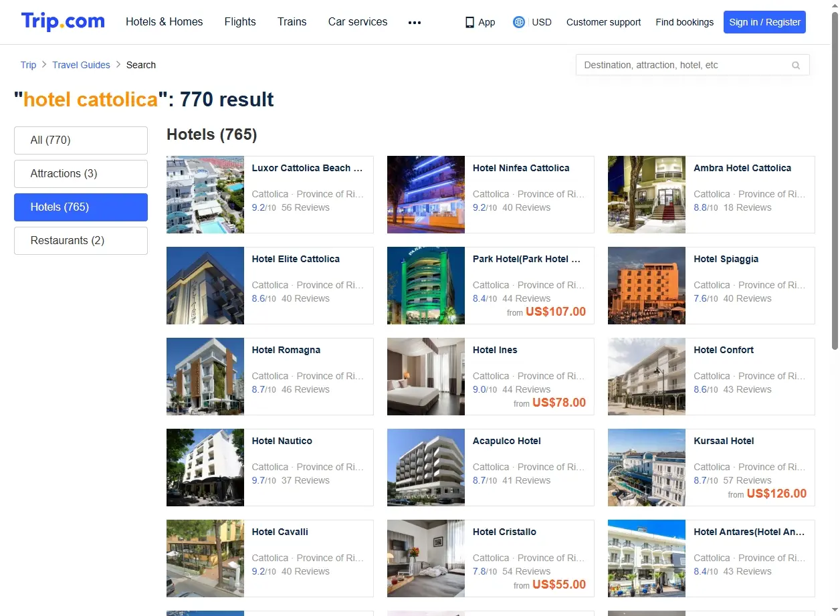Screen dimensions: 840x616
Task: Click Hotel Spiaggia title
Action: (726, 260)
